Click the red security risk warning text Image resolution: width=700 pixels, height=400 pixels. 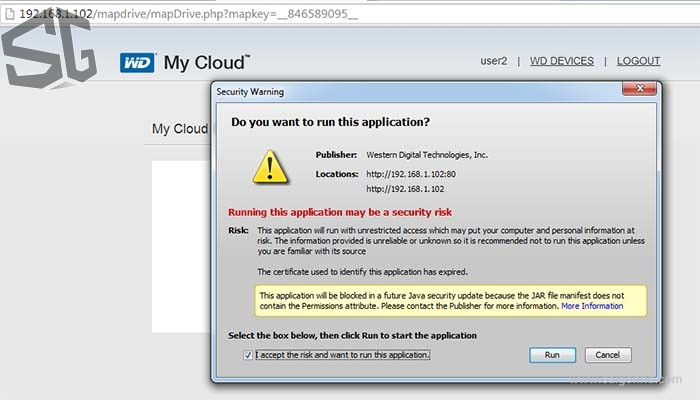pyautogui.click(x=340, y=212)
